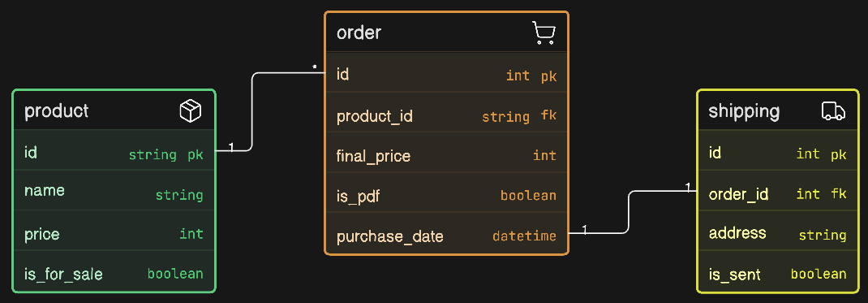
Task: Click the product_id field in order table
Action: [x=446, y=116]
